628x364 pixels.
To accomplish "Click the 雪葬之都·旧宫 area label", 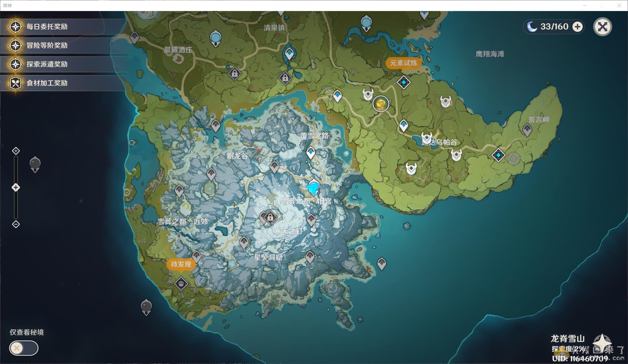I will tap(306, 201).
